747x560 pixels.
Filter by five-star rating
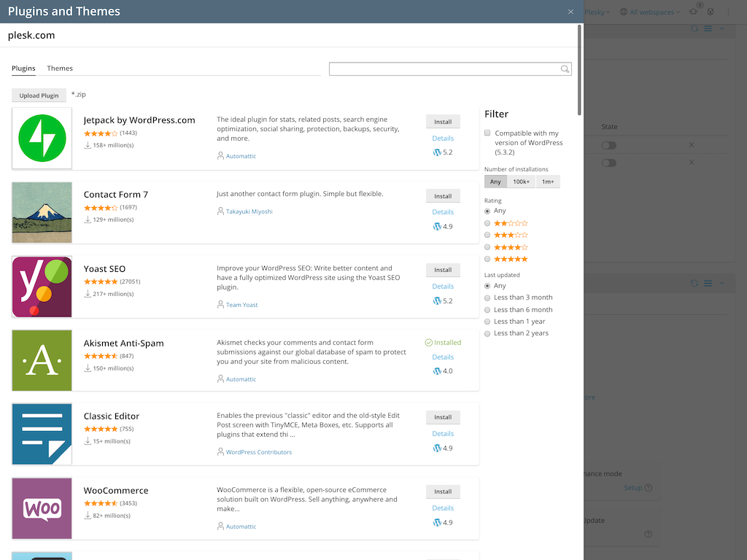(487, 259)
